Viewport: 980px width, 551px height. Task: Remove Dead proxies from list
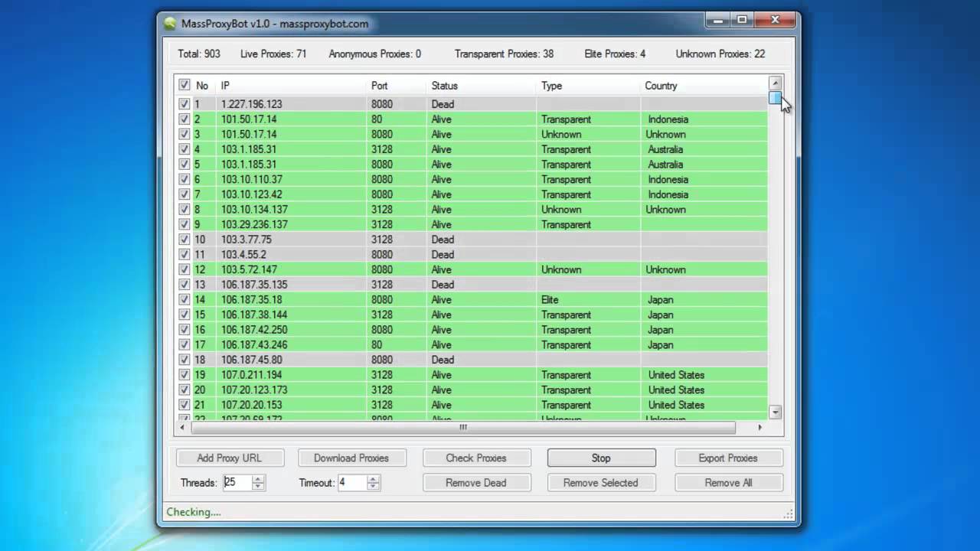tap(476, 483)
